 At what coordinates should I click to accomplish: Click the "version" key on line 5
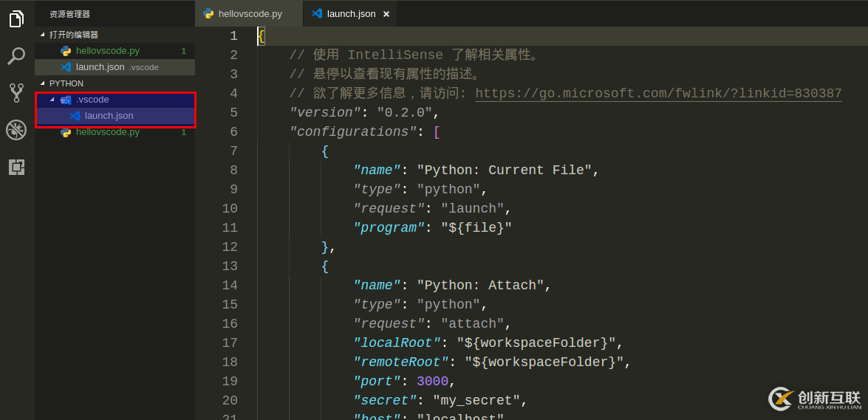[x=326, y=113]
